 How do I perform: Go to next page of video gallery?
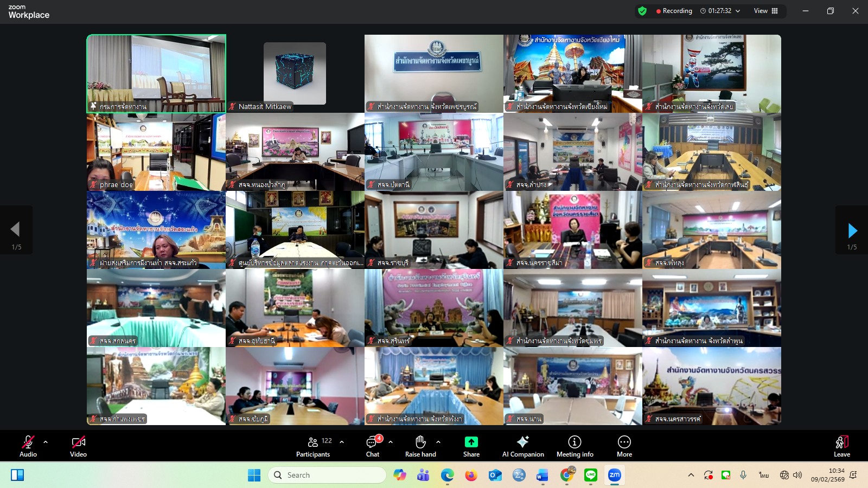point(852,230)
